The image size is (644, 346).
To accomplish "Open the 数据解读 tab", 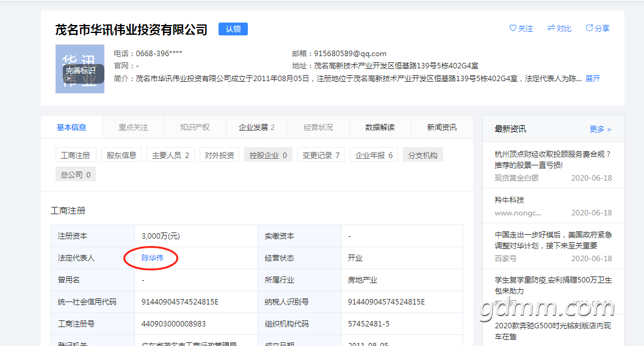I will [x=380, y=128].
